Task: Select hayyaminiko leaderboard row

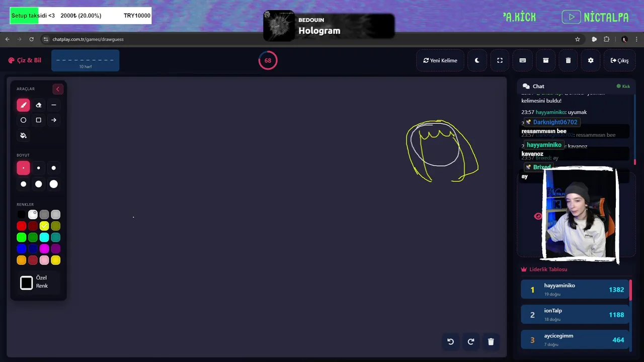Action: 575,290
